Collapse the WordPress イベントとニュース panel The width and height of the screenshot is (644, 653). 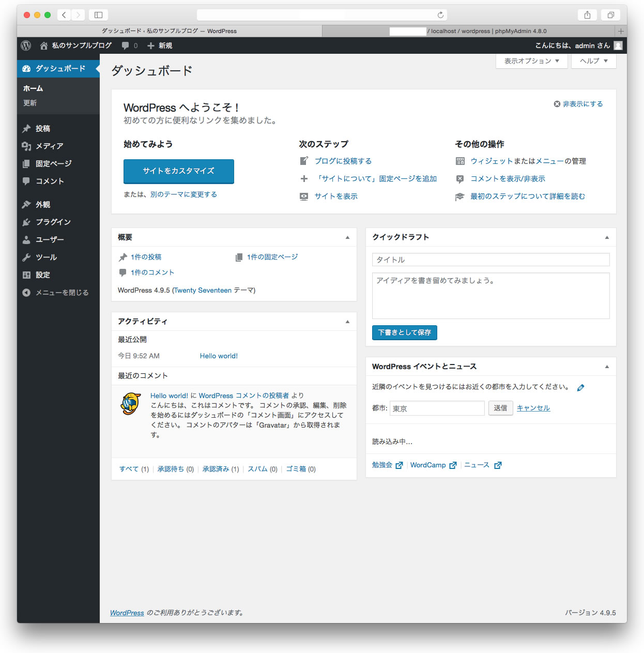(x=607, y=367)
